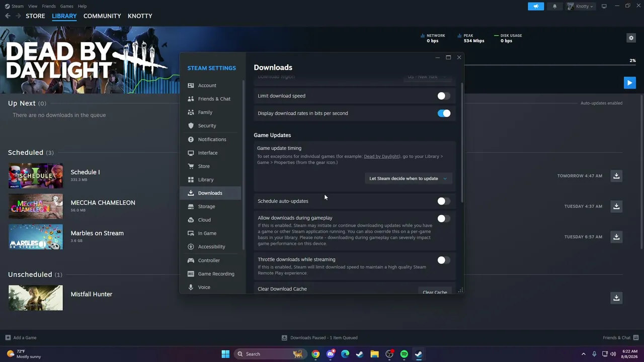
Task: Switch to Big Picture mode icon
Action: coord(604,6)
